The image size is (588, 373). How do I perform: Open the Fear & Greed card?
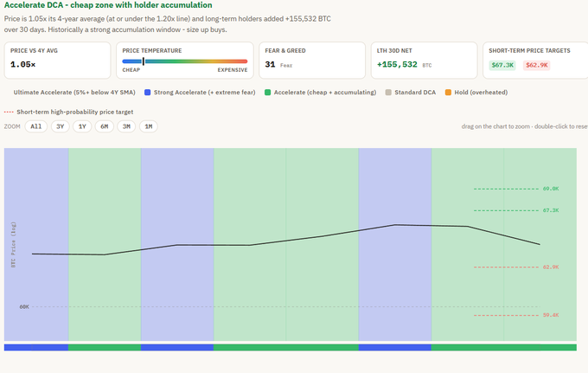tap(312, 61)
